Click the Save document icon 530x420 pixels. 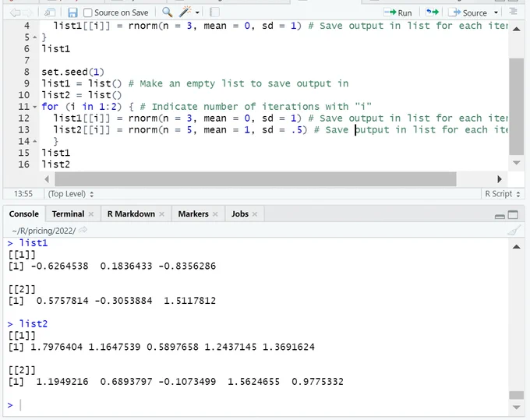tap(72, 12)
